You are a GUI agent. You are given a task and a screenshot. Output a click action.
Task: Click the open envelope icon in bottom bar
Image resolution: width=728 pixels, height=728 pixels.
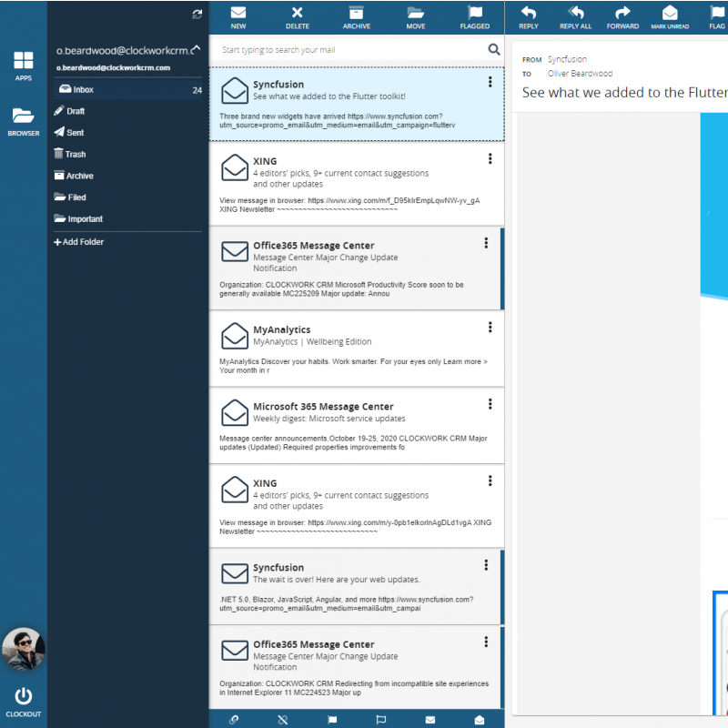480,720
